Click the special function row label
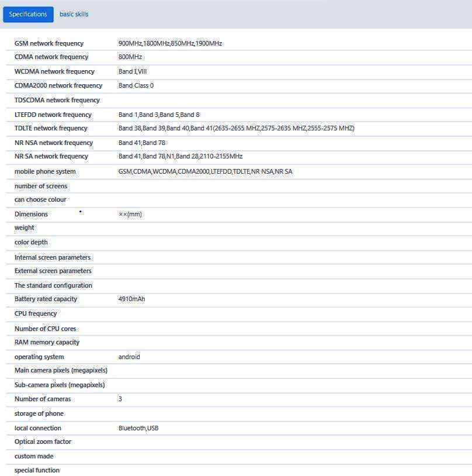 tap(37, 470)
